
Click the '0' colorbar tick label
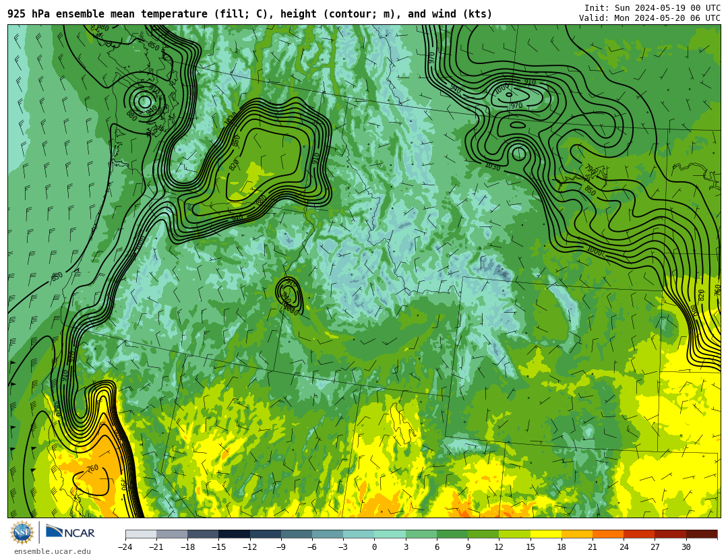coord(375,547)
